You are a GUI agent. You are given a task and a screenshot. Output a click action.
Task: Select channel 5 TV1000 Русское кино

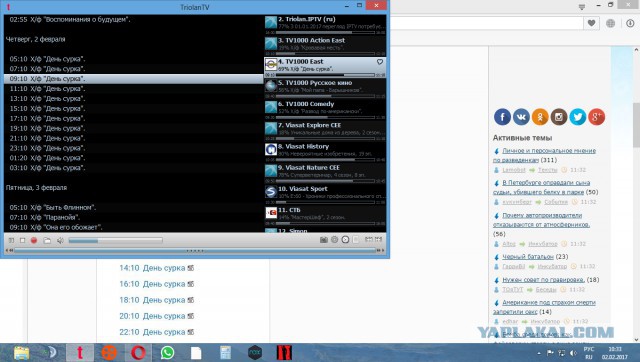point(325,89)
